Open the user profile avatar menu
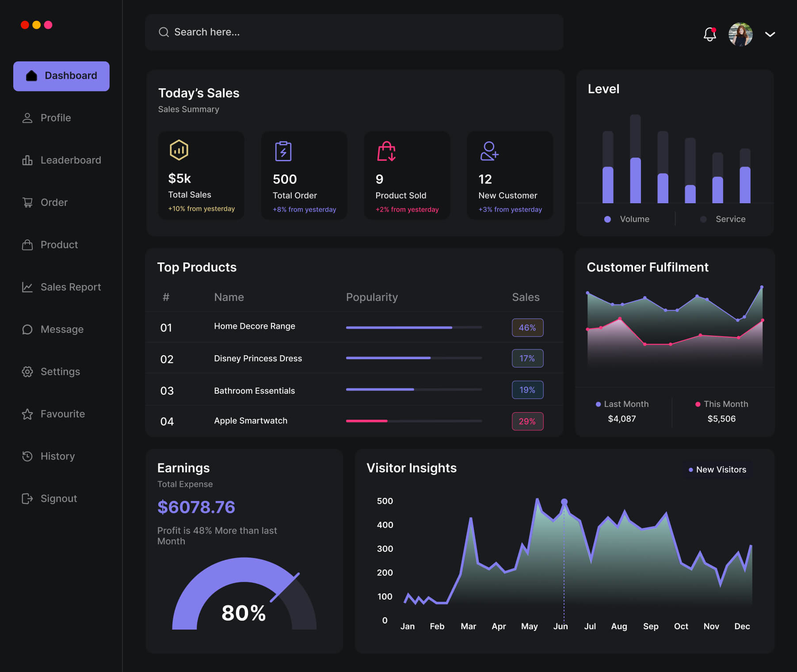Viewport: 797px width, 672px height. coord(740,34)
